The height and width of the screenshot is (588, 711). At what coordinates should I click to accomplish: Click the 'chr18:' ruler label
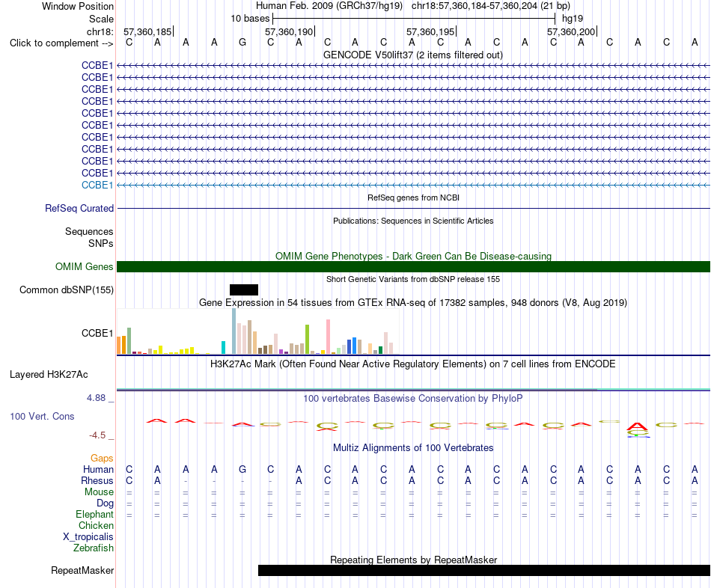(100, 31)
